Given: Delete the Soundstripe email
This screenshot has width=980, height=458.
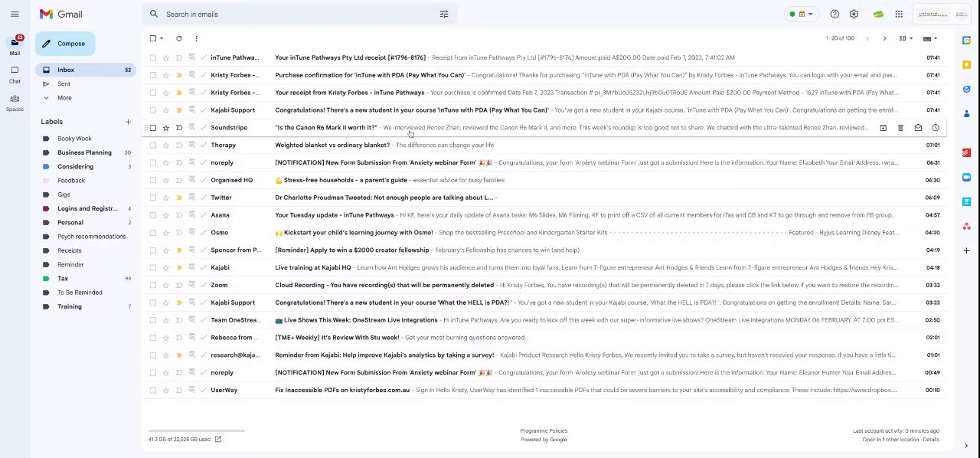Looking at the screenshot, I should point(900,128).
